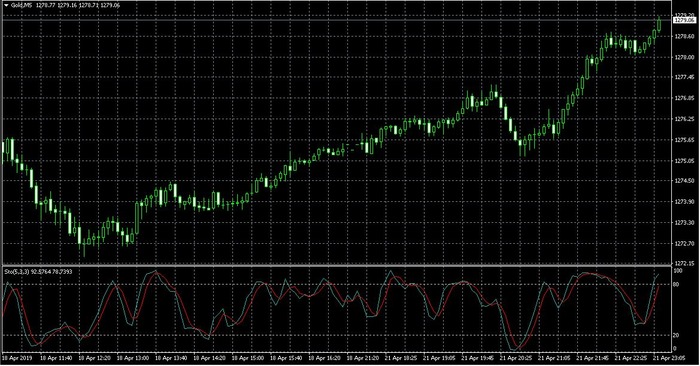Viewport: 700px width, 366px height.
Task: Click the 1275.05 price axis label
Action: coord(684,161)
